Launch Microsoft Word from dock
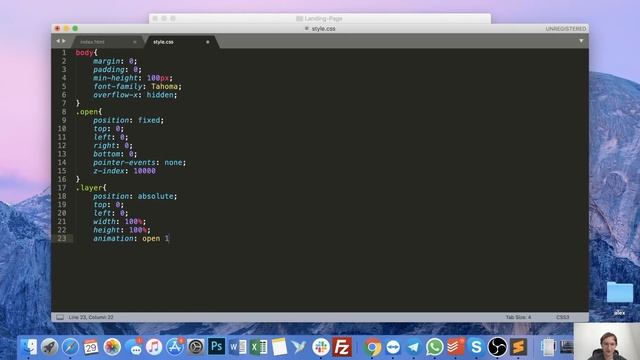Screen dimensions: 640x360 pos(238,347)
